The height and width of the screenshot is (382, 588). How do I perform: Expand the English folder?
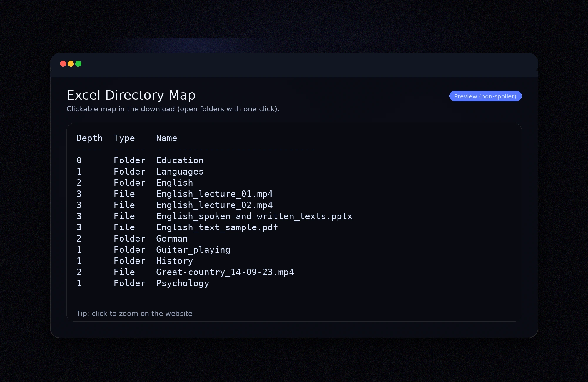coord(174,183)
